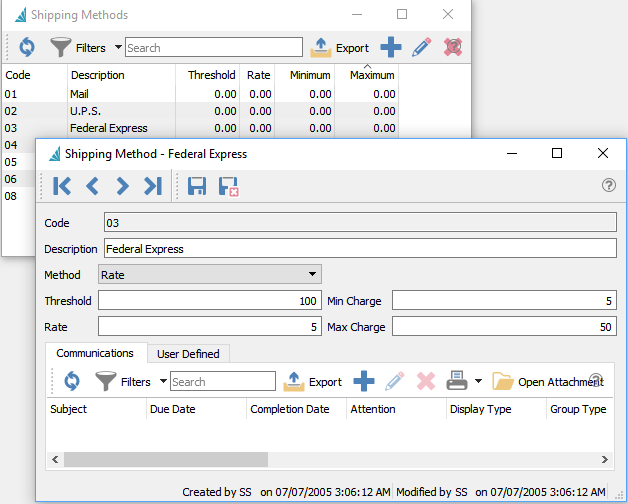Save the Federal Express shipping method
Image resolution: width=628 pixels, height=504 pixels.
pyautogui.click(x=197, y=185)
